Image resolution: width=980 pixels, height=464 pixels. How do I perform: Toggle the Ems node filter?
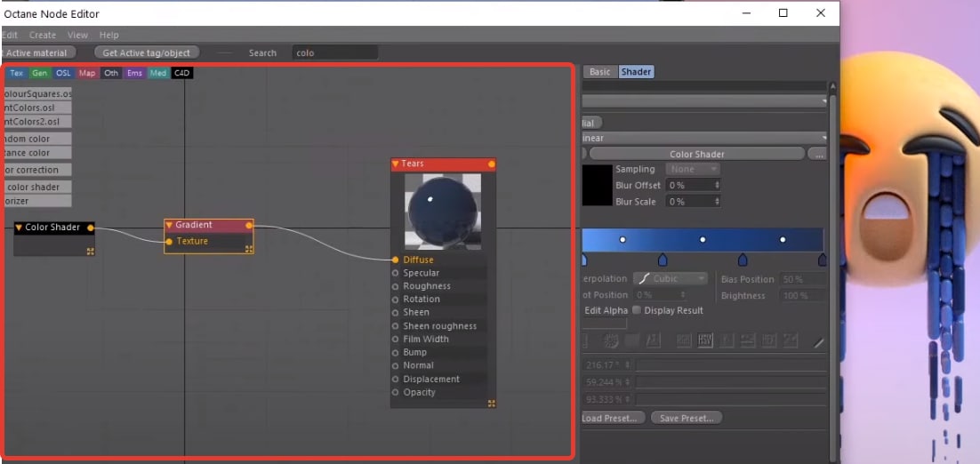(134, 73)
